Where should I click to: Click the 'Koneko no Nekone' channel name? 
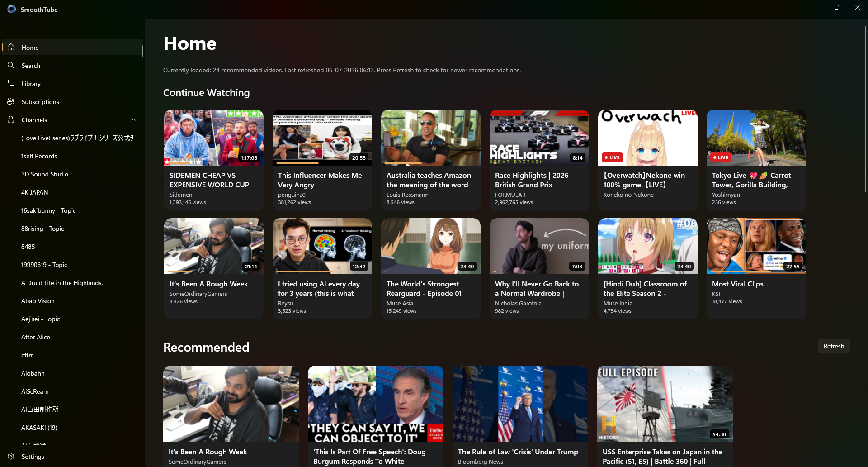point(628,195)
